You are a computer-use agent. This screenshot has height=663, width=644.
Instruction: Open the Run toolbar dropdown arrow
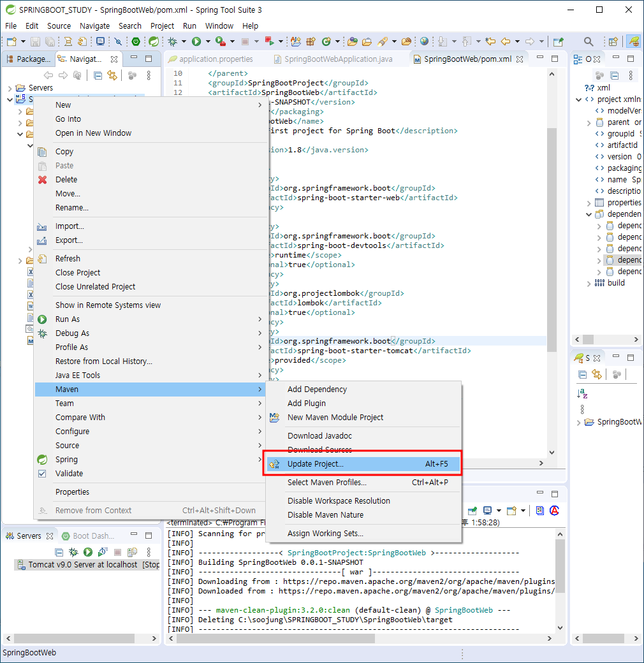point(208,41)
